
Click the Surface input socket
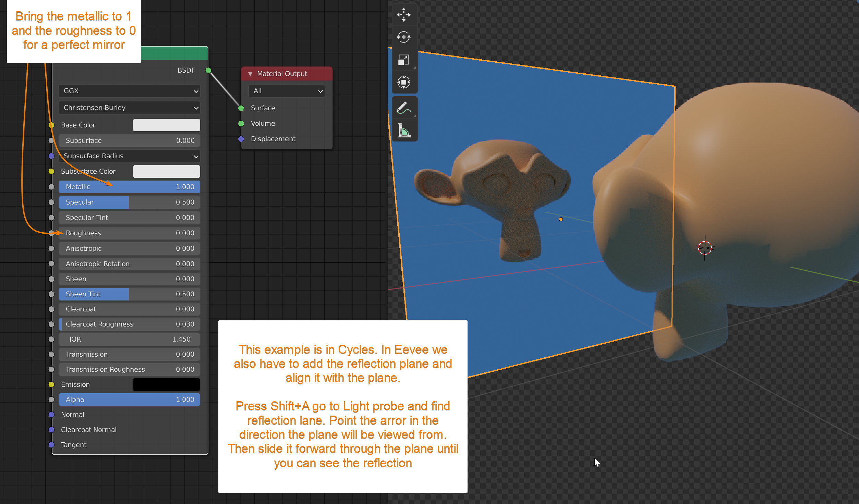tap(241, 108)
